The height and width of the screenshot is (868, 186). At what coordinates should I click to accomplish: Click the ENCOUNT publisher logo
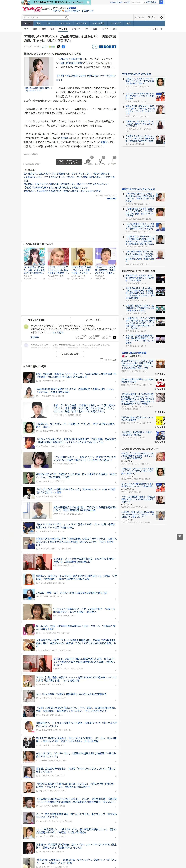(x=104, y=47)
